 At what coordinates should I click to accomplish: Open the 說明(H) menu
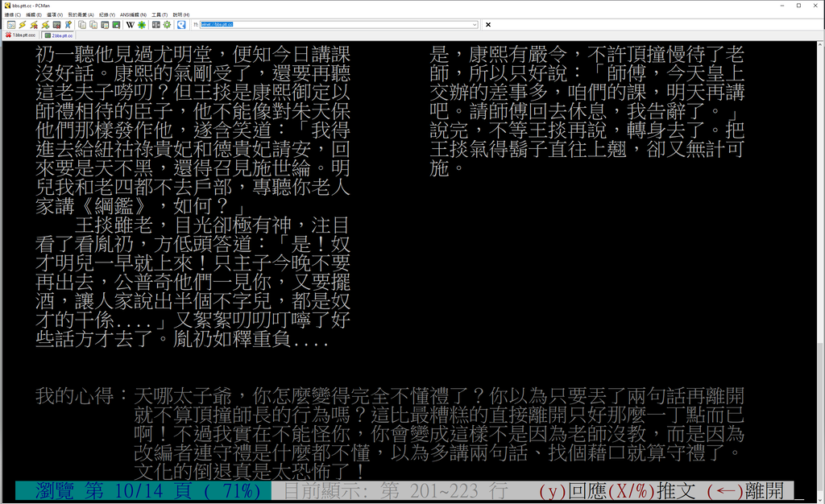(x=181, y=14)
